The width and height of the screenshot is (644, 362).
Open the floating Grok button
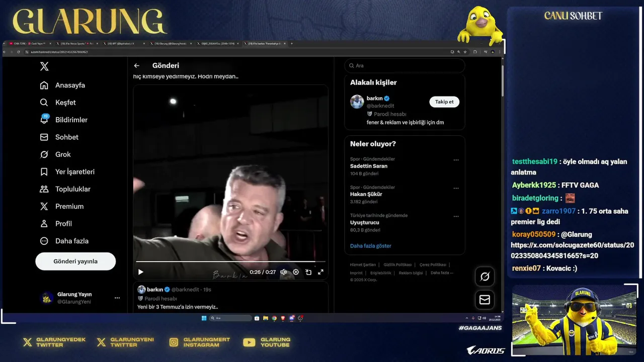click(485, 277)
